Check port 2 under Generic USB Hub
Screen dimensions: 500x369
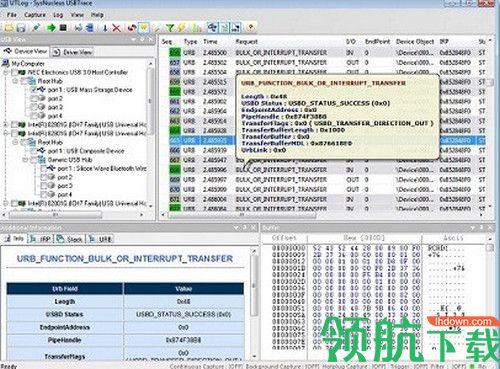coord(43,177)
